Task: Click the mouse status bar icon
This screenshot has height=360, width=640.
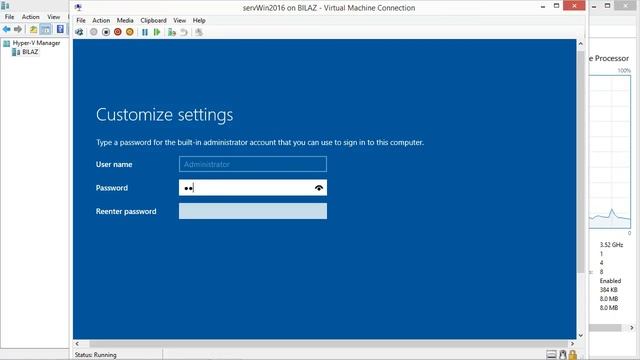Action: click(562, 355)
